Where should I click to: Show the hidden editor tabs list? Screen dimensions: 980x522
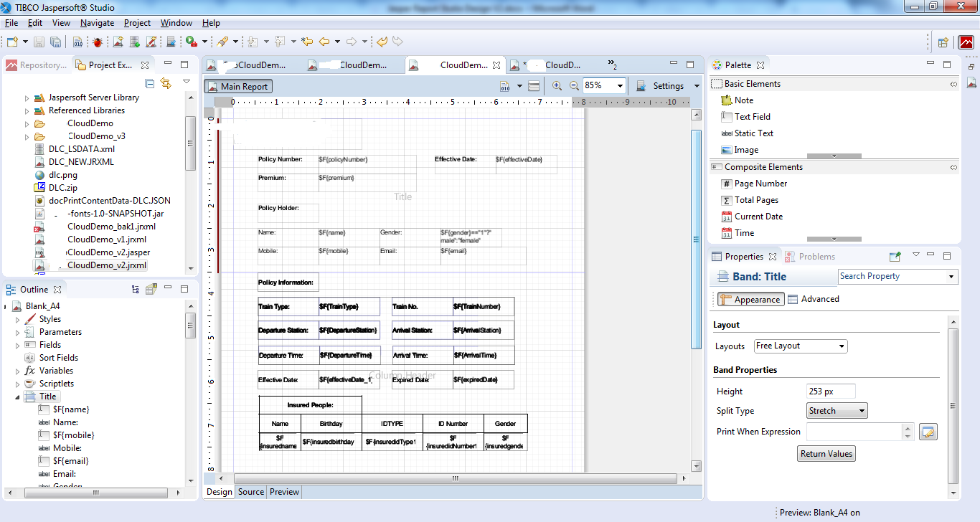[612, 65]
